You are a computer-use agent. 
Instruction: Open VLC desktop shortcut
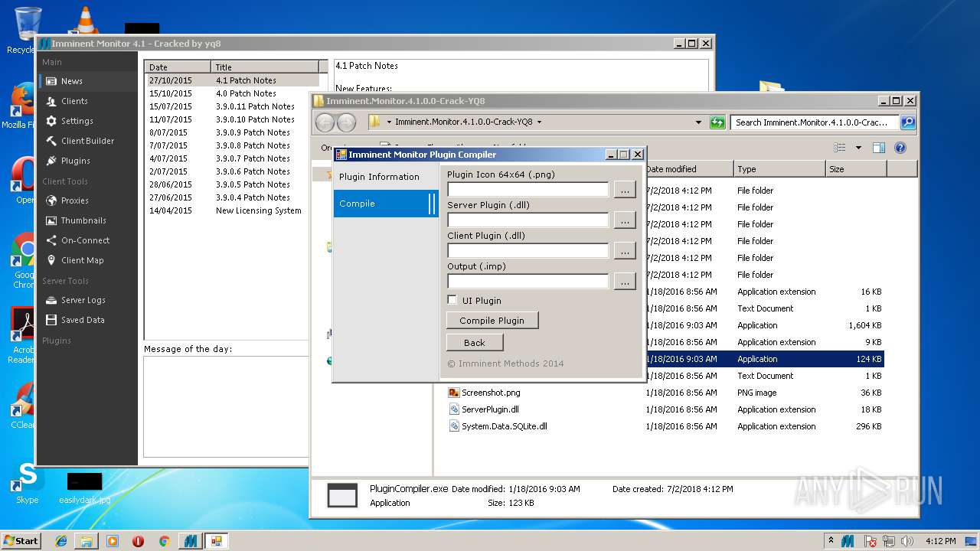[x=85, y=20]
